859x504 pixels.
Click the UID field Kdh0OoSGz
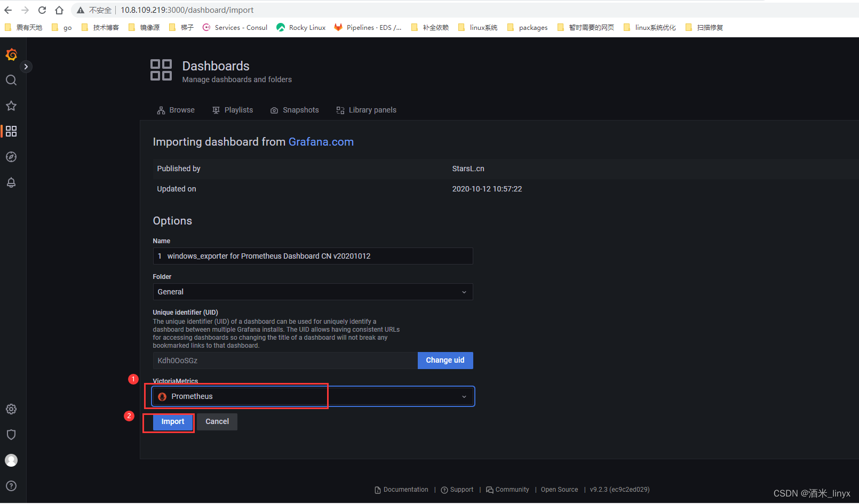pos(285,361)
